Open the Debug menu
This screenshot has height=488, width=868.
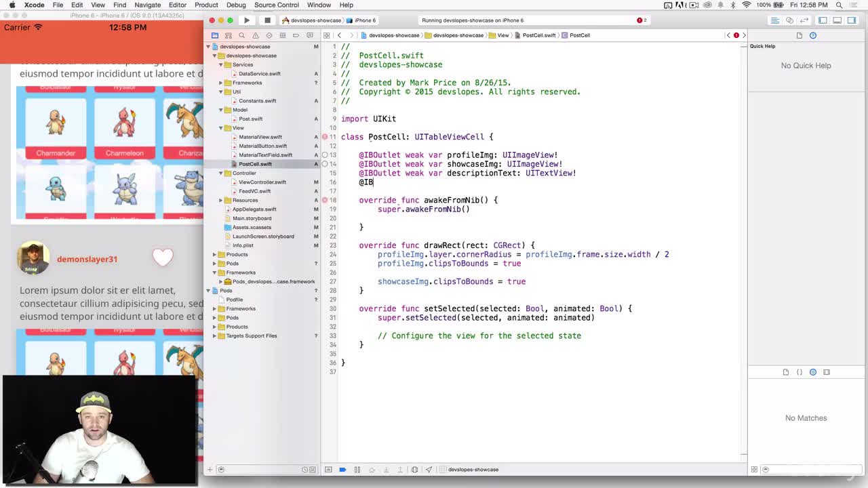(236, 5)
